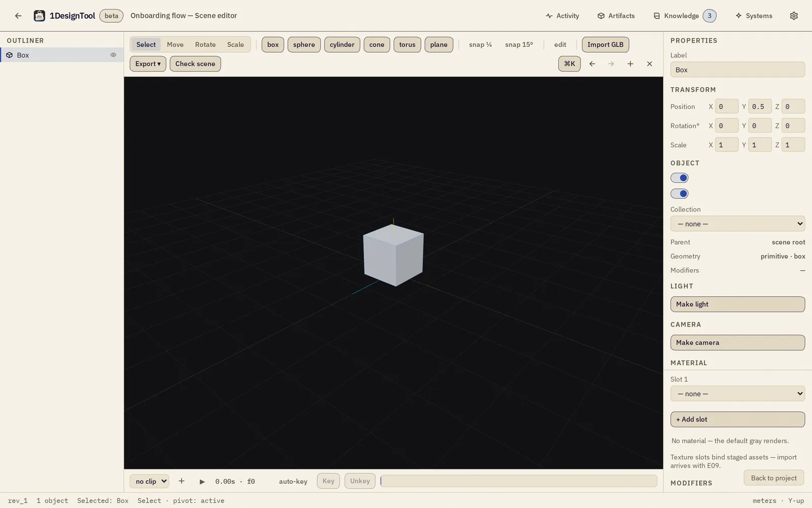Add a clip with the timeline plus icon
This screenshot has width=812, height=508.
[x=181, y=481]
